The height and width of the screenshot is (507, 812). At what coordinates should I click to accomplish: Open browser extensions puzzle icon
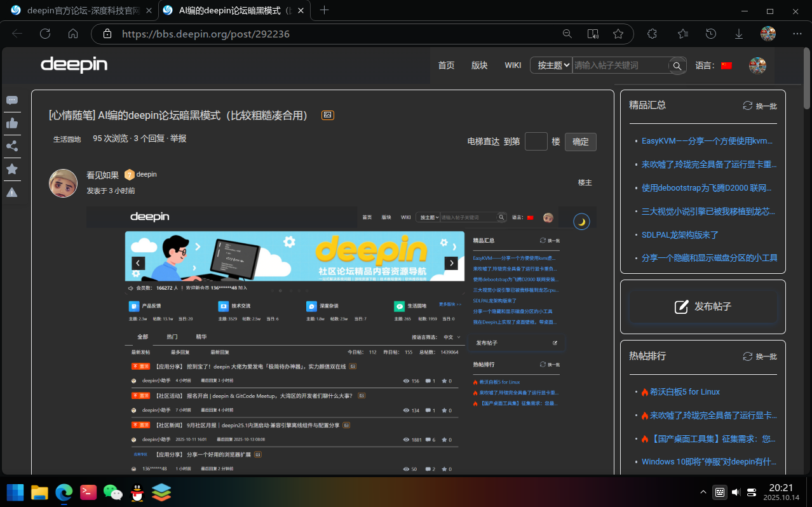(x=652, y=34)
